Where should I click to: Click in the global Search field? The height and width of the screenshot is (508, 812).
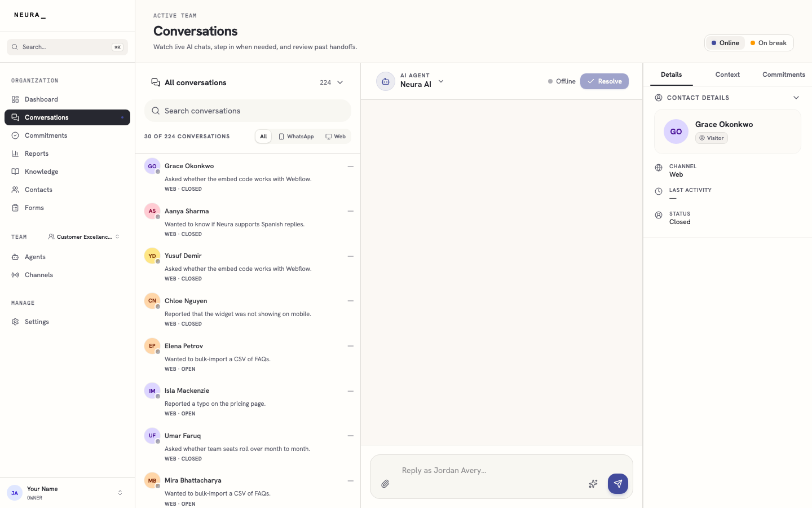point(68,47)
